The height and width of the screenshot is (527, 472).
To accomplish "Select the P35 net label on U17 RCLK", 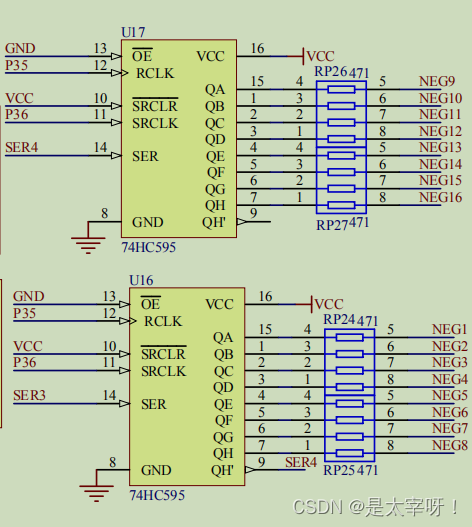I will tap(16, 65).
